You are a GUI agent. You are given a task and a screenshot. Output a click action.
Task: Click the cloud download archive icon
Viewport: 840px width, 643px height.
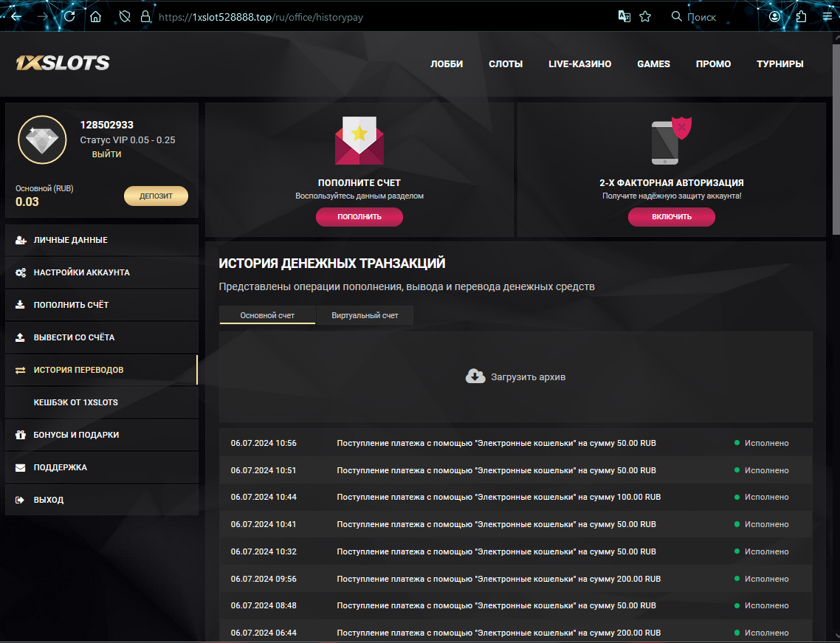tap(475, 376)
